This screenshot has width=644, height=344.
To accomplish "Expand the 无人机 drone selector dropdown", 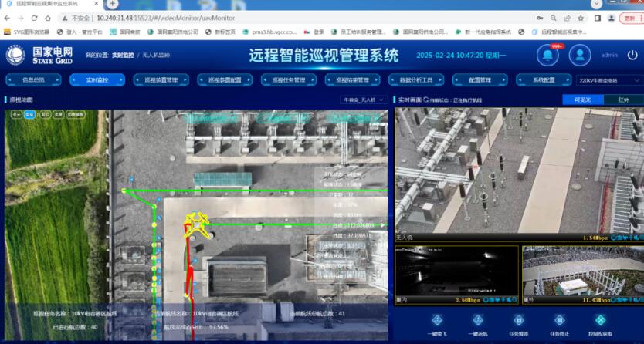I will tap(363, 99).
